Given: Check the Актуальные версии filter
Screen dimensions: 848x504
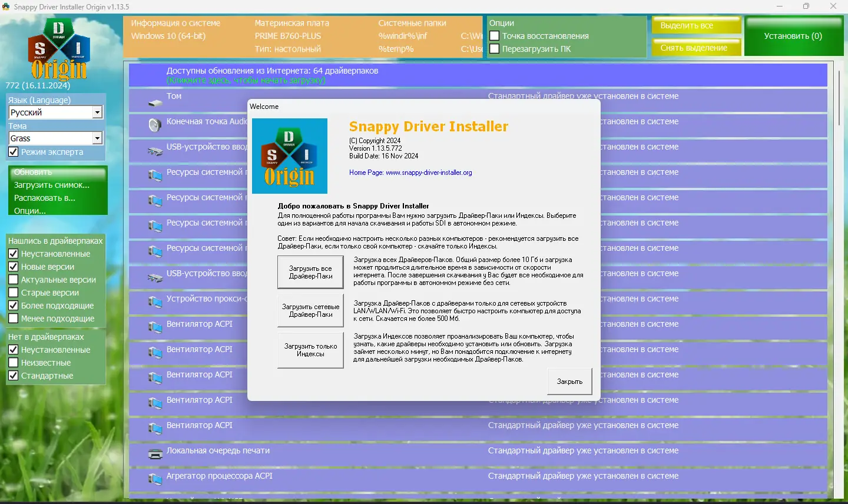Looking at the screenshot, I should click(x=14, y=280).
